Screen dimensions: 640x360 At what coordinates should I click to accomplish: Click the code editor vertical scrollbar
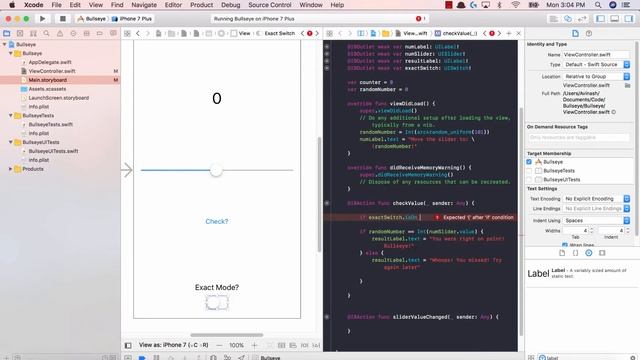[521, 221]
